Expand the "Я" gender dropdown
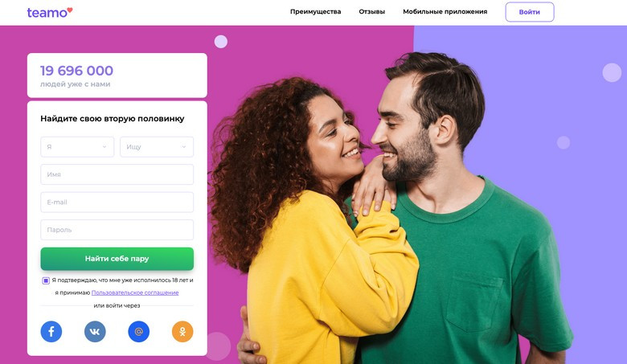The image size is (627, 364). (77, 146)
